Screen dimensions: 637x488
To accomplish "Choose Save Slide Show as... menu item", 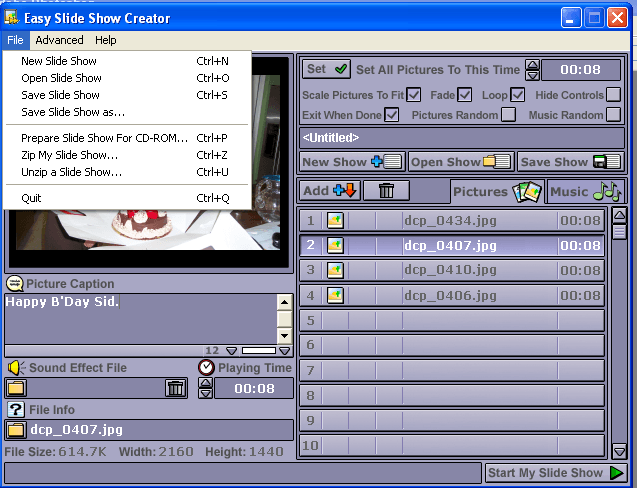I will pos(127,112).
